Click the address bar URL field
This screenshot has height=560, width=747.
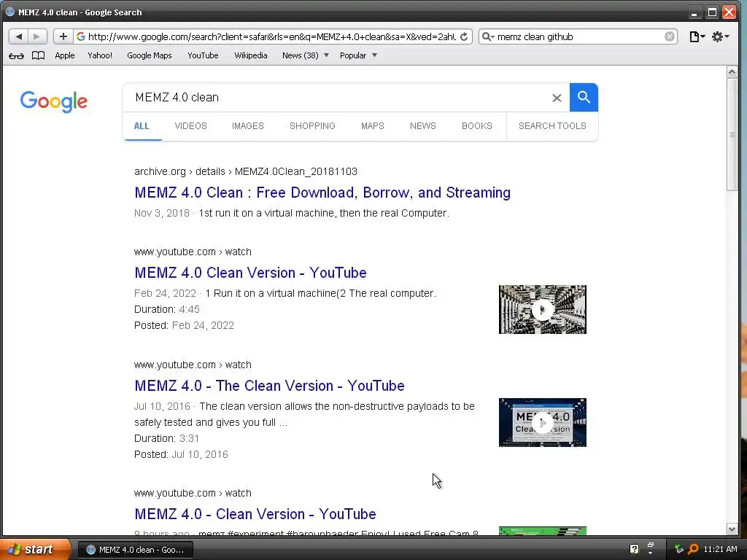click(x=271, y=36)
